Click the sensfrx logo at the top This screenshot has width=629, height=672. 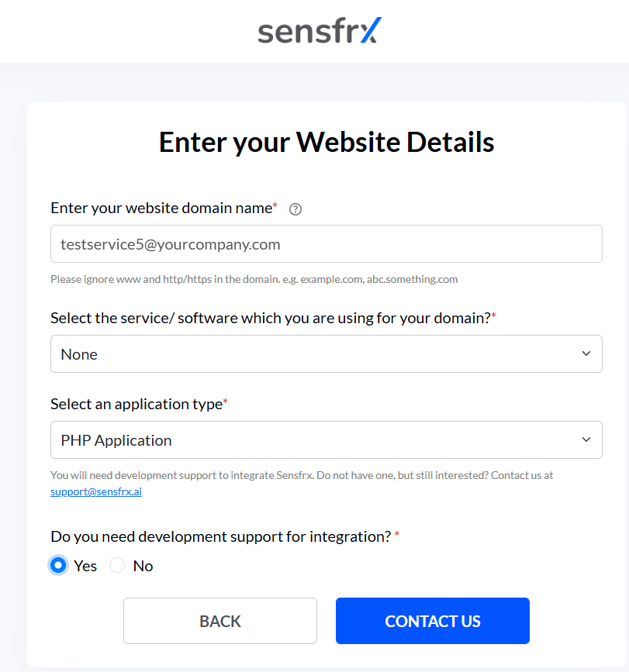tap(320, 30)
